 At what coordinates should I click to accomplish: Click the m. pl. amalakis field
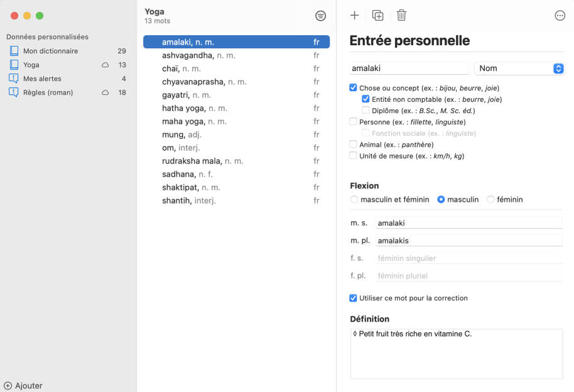[x=468, y=241]
